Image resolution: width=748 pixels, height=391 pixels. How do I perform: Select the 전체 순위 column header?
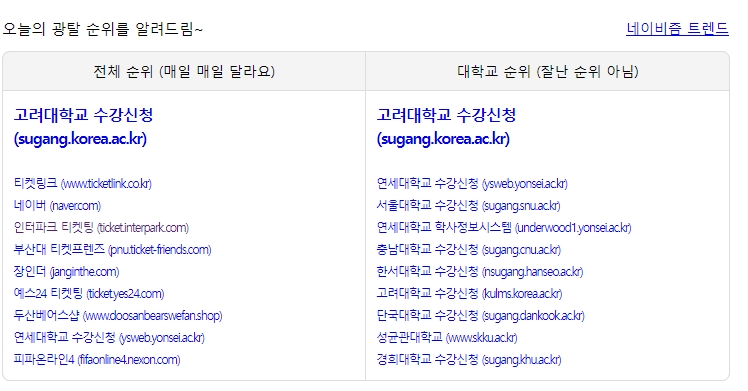184,72
